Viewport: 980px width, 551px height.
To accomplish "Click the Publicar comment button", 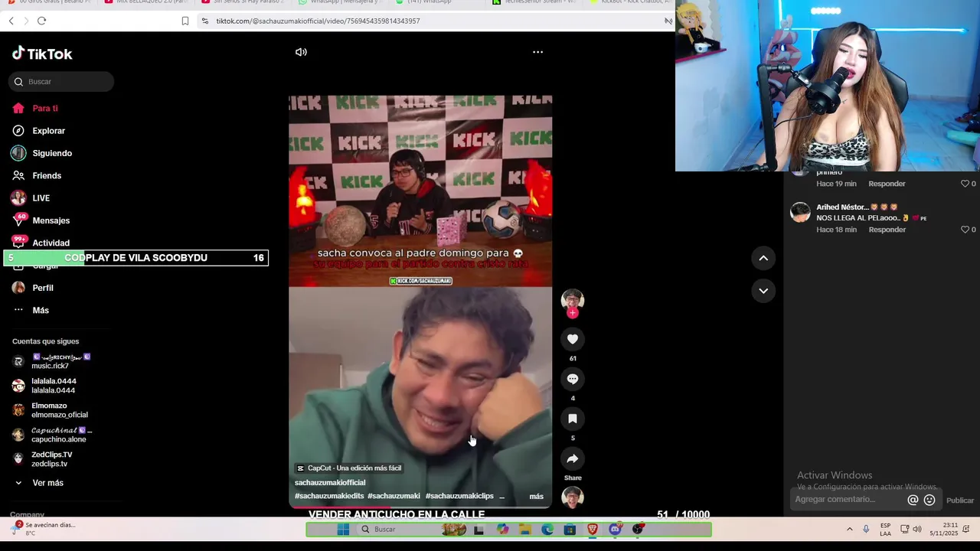I will tap(960, 500).
